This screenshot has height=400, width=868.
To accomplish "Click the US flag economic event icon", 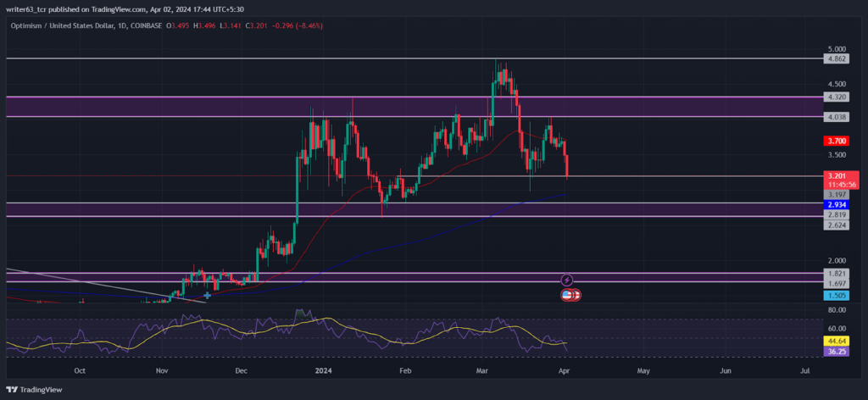I will pyautogui.click(x=567, y=296).
